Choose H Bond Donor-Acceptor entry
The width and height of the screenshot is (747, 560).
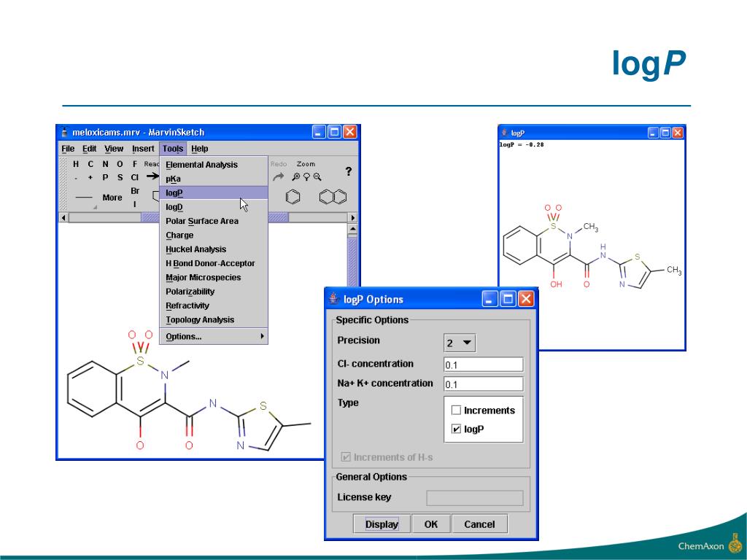coord(214,263)
